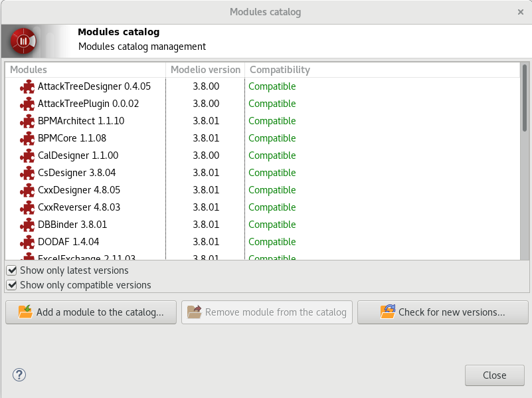This screenshot has height=398, width=532.
Task: Open help via the question mark icon
Action: pyautogui.click(x=19, y=375)
